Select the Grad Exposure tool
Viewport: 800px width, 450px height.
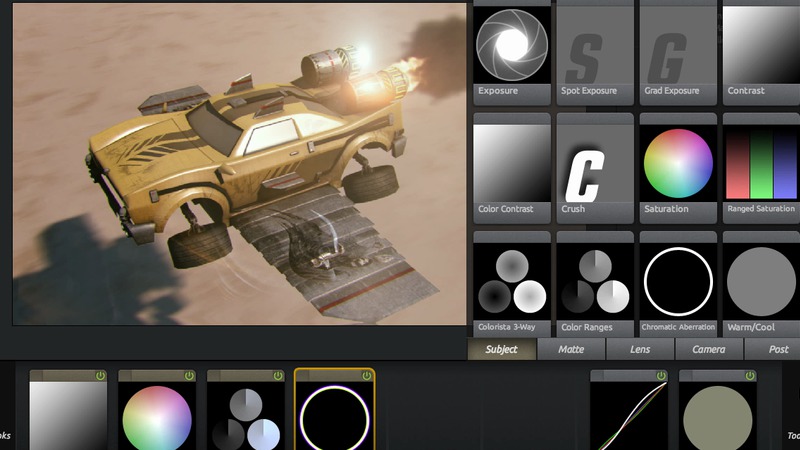(678, 51)
